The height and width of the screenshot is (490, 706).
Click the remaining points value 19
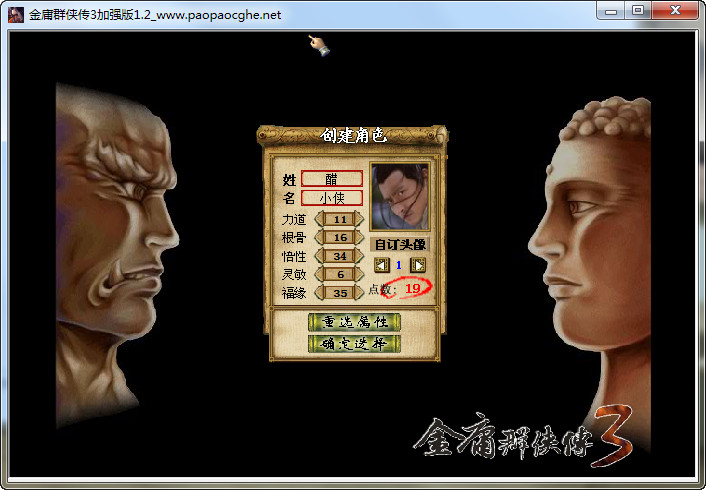[x=412, y=288]
